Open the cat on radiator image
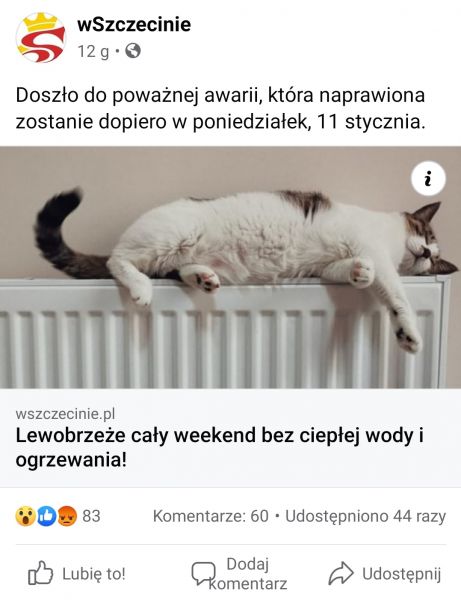 (230, 267)
